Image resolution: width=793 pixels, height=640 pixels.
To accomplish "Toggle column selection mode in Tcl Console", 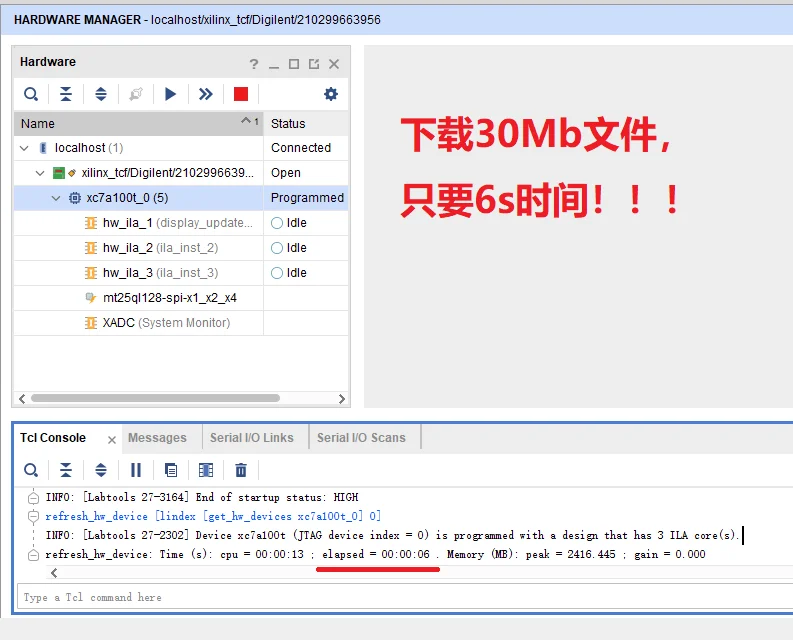I will pyautogui.click(x=206, y=471).
